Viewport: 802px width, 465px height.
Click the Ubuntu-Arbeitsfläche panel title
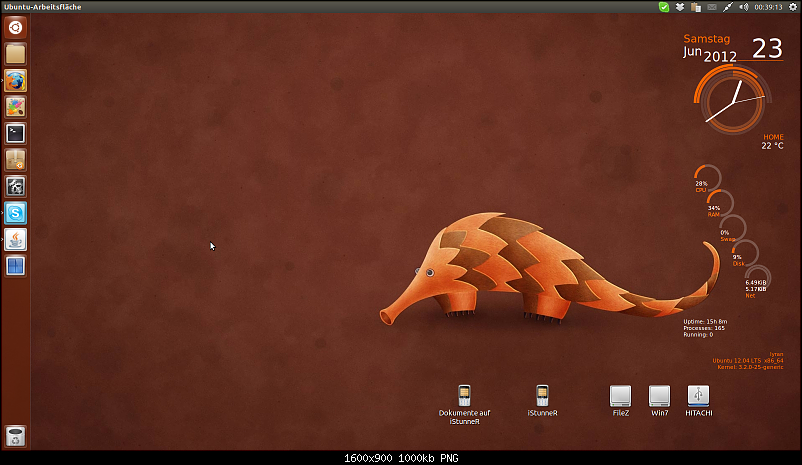(42, 7)
